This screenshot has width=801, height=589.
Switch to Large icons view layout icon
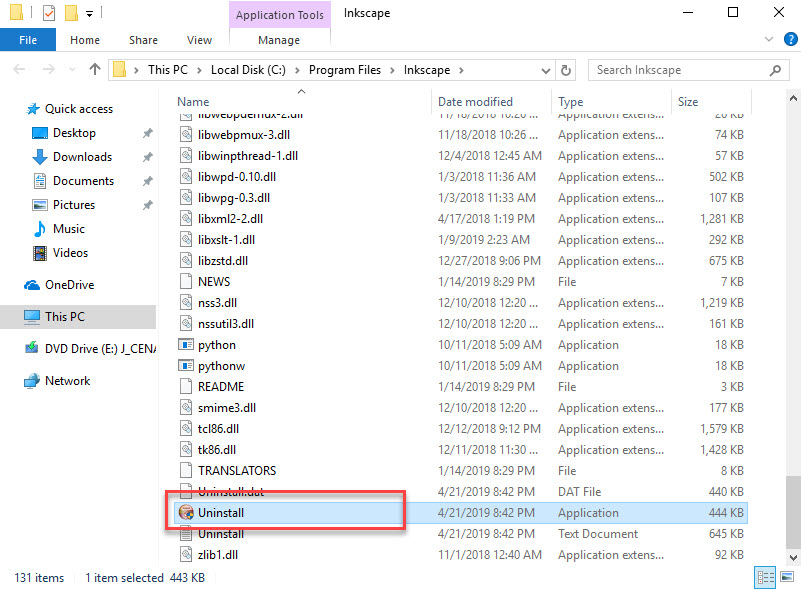tap(787, 577)
